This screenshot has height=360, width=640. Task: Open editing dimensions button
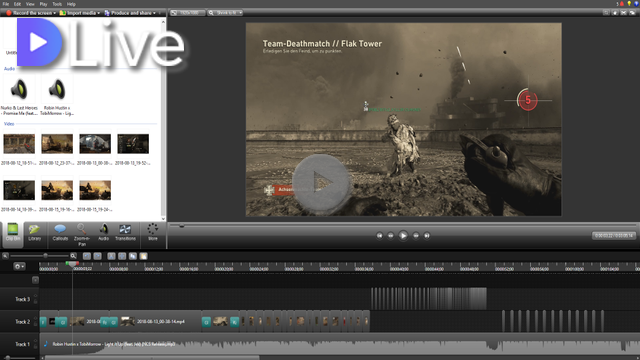(x=187, y=13)
